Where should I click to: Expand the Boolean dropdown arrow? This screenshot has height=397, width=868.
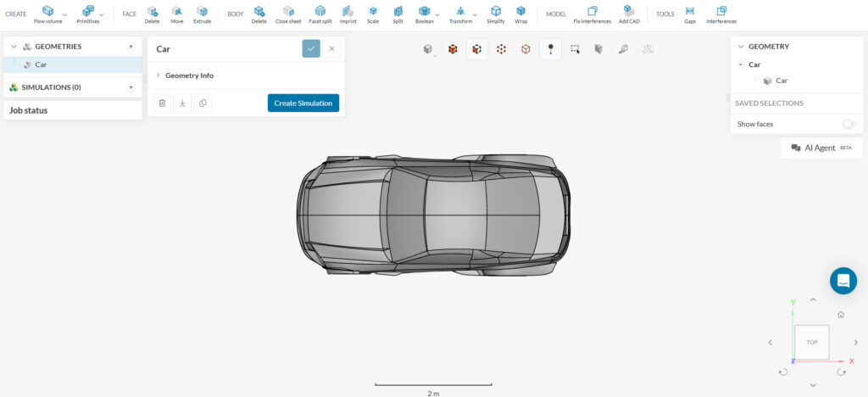(x=437, y=15)
